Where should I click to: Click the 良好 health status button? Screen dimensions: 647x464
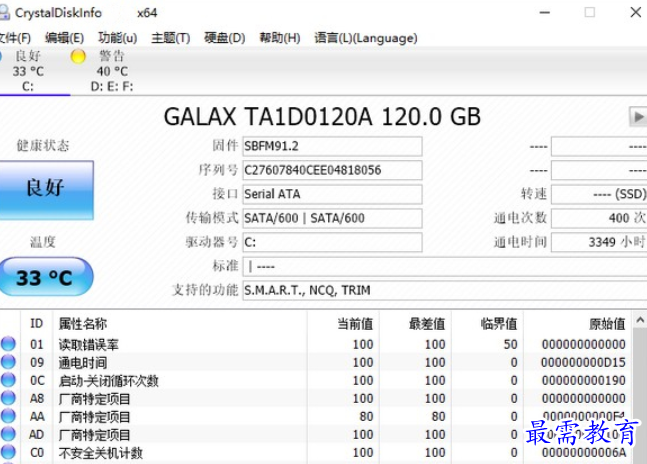coord(46,189)
